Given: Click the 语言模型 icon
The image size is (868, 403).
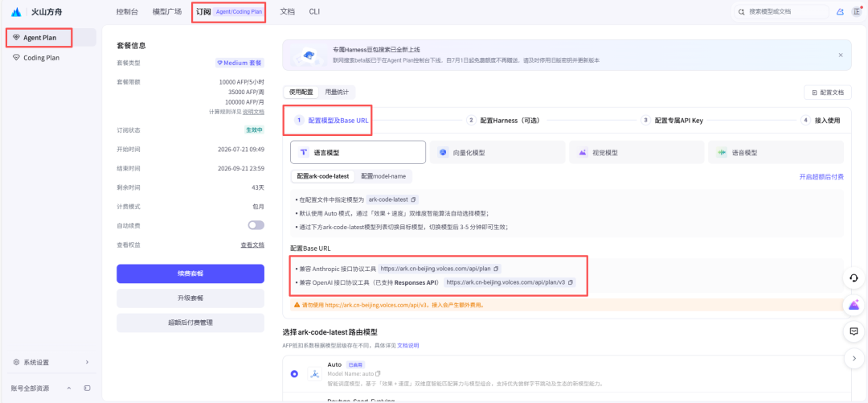Looking at the screenshot, I should pyautogui.click(x=303, y=153).
